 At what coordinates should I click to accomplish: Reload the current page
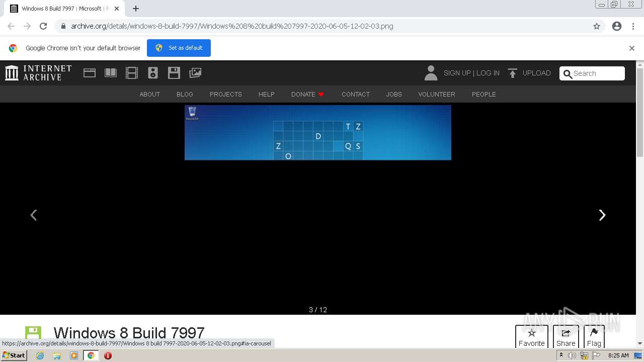pyautogui.click(x=43, y=26)
